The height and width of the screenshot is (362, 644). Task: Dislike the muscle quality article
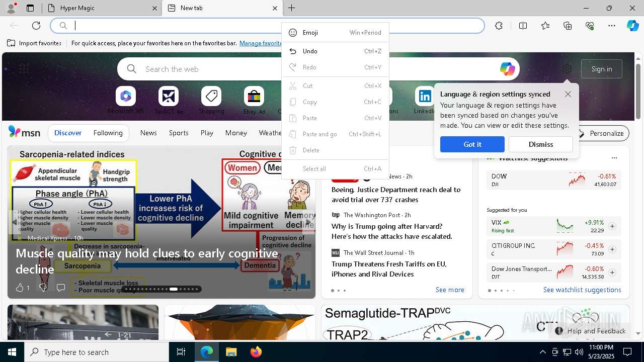click(x=43, y=288)
